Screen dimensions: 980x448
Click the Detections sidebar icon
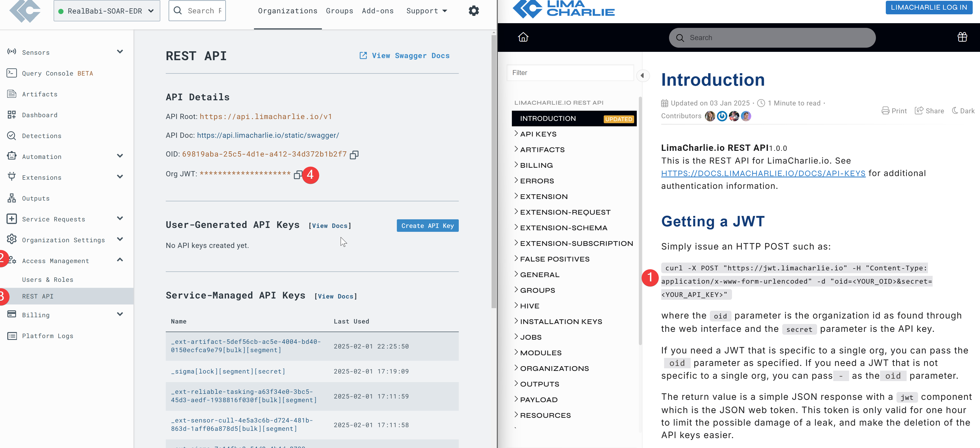pyautogui.click(x=12, y=135)
